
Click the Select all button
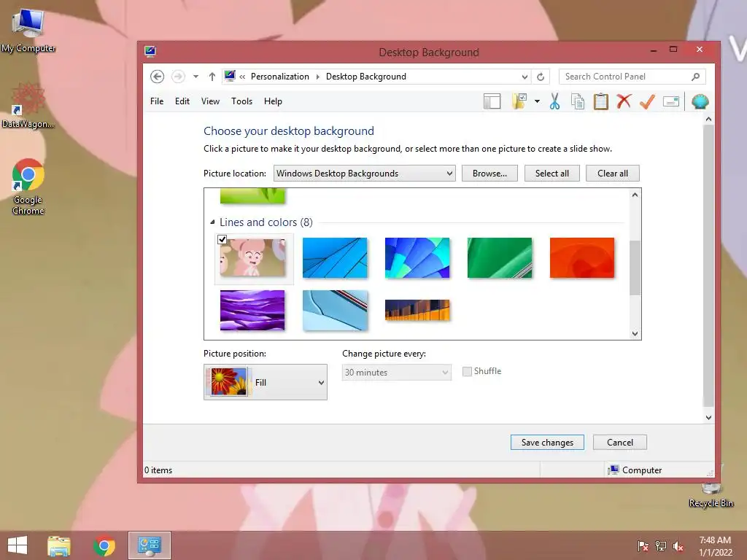click(x=551, y=174)
